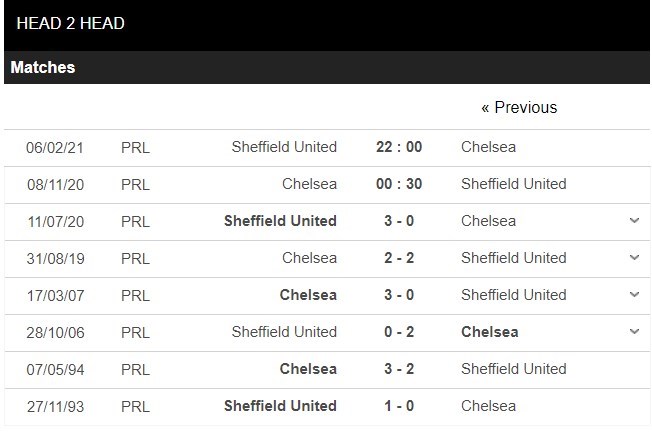Expand the 31/08/19 match details chevron
This screenshot has height=433, width=652.
click(634, 258)
